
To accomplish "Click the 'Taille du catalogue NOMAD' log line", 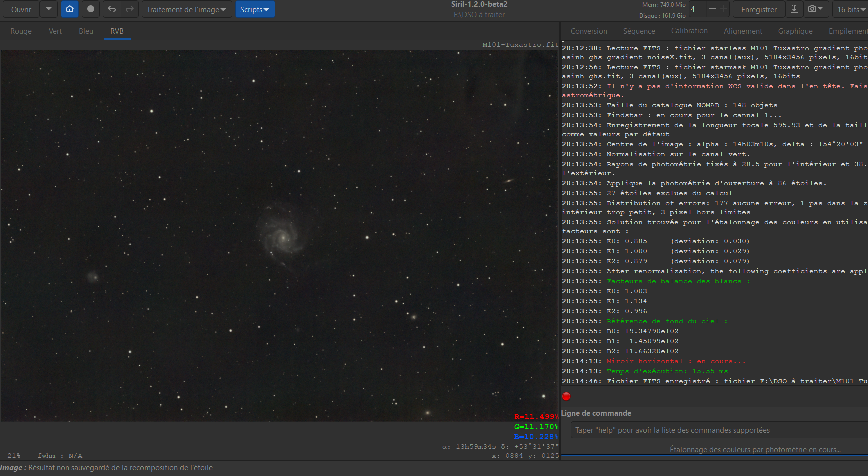I will [669, 105].
